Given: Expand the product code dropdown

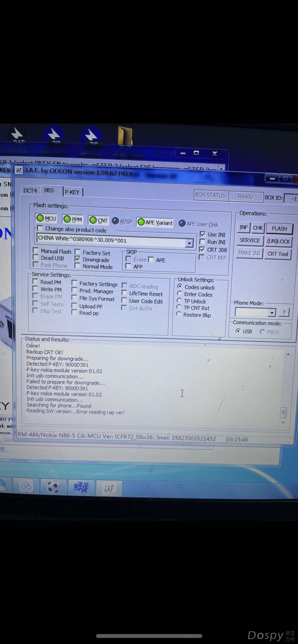Looking at the screenshot, I should [x=189, y=243].
